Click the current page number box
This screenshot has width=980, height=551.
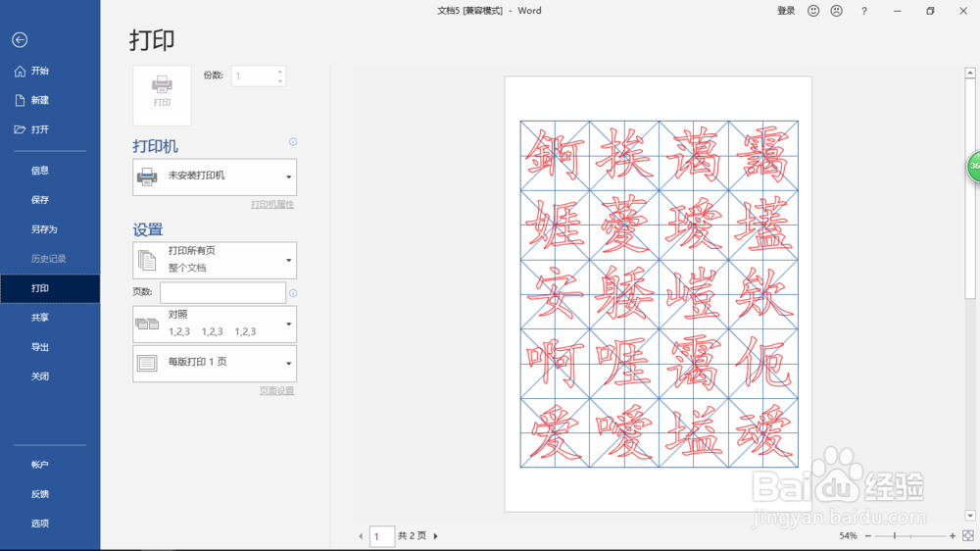(382, 536)
